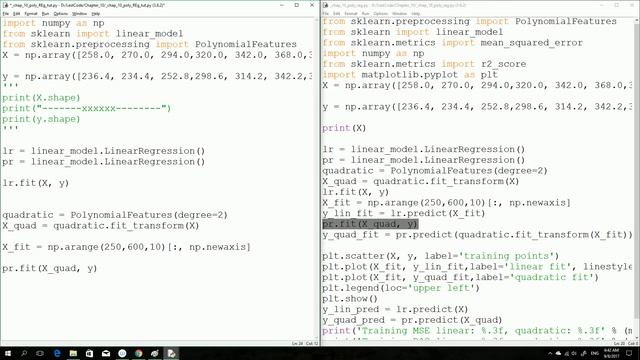Minimize the left IDLE window

click(282, 5)
